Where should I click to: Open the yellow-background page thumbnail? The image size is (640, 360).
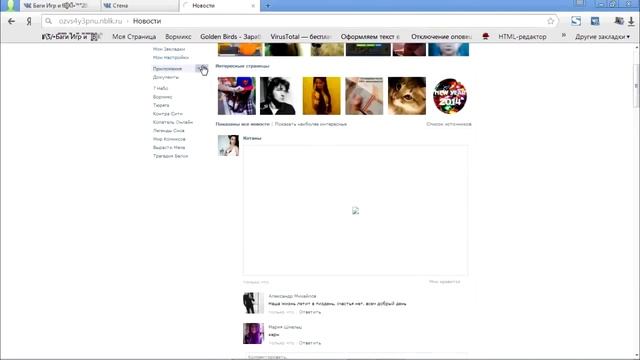322,96
